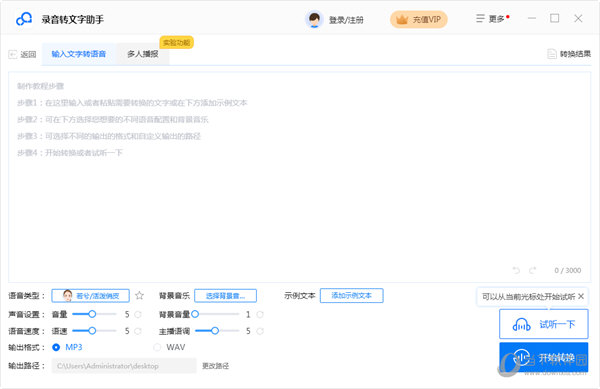Click the cloud app logo icon
This screenshot has height=389, width=600.
point(24,19)
